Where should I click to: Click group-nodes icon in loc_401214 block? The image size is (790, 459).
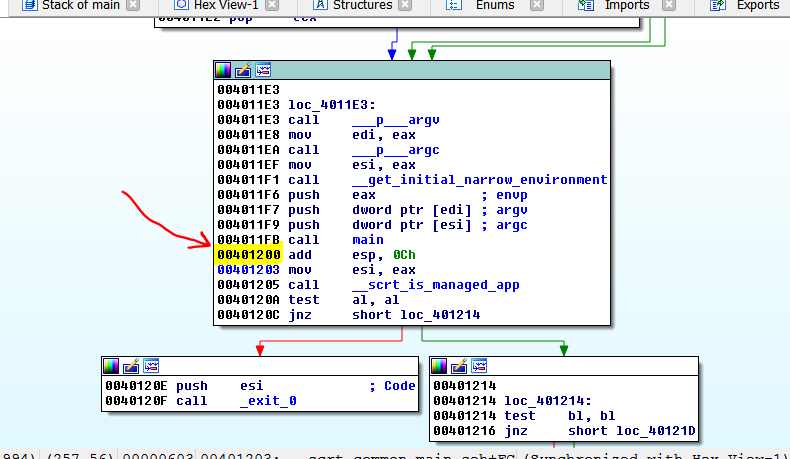tap(479, 365)
